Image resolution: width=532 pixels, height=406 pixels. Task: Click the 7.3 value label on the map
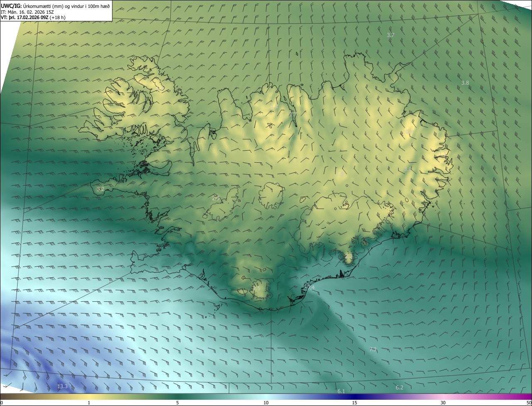[x=373, y=349]
